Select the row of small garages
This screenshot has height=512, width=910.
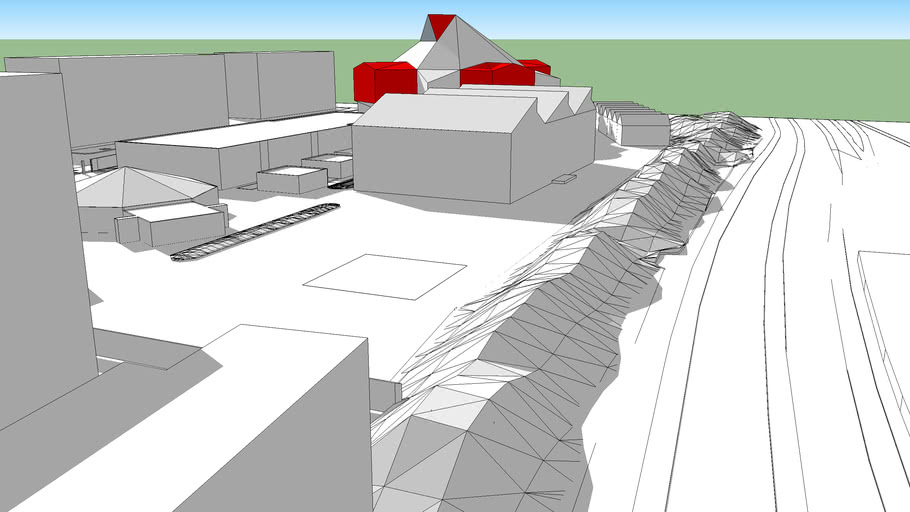pyautogui.click(x=635, y=125)
